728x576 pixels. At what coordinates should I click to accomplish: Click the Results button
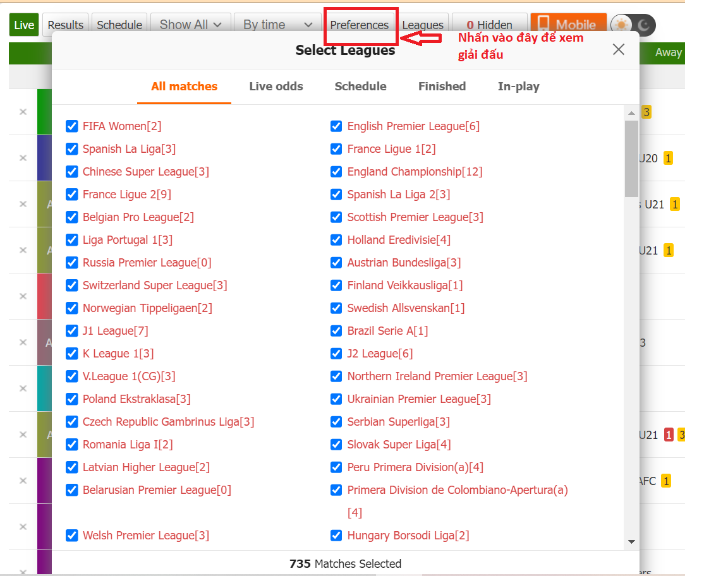click(x=66, y=25)
